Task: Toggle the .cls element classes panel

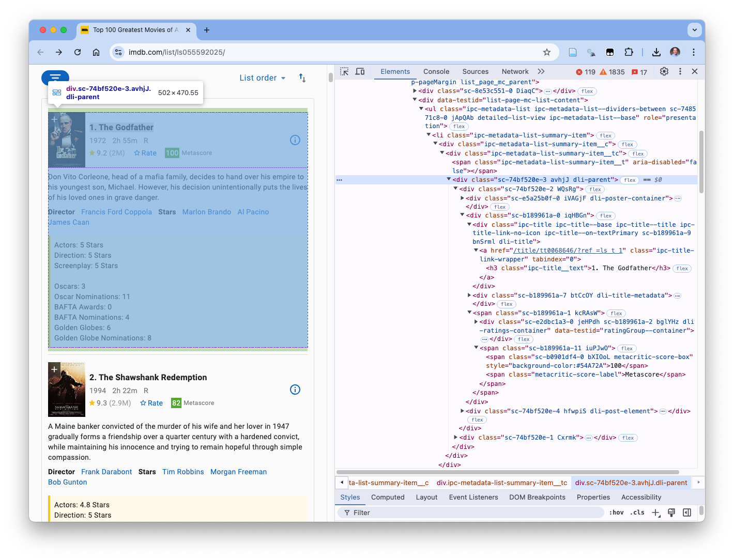Action: [637, 513]
